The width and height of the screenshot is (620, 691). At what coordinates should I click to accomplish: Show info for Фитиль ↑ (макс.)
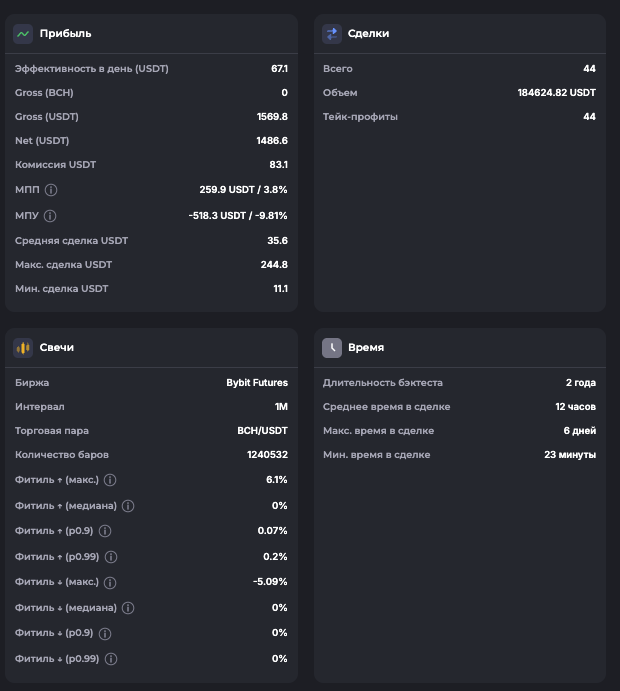pos(111,480)
